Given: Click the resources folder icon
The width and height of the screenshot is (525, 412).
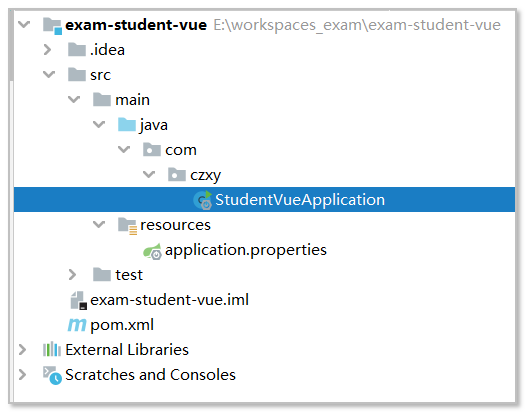Looking at the screenshot, I should tap(127, 226).
